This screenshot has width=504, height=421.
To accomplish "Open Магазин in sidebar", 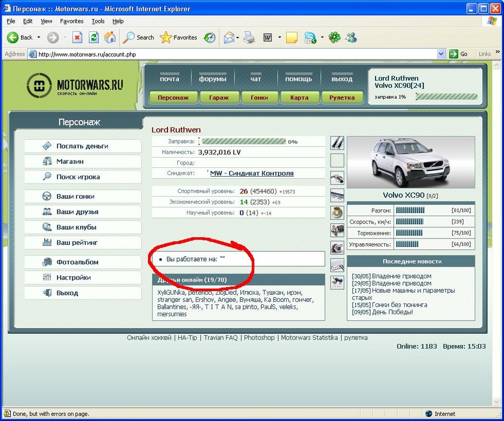I will tap(83, 161).
